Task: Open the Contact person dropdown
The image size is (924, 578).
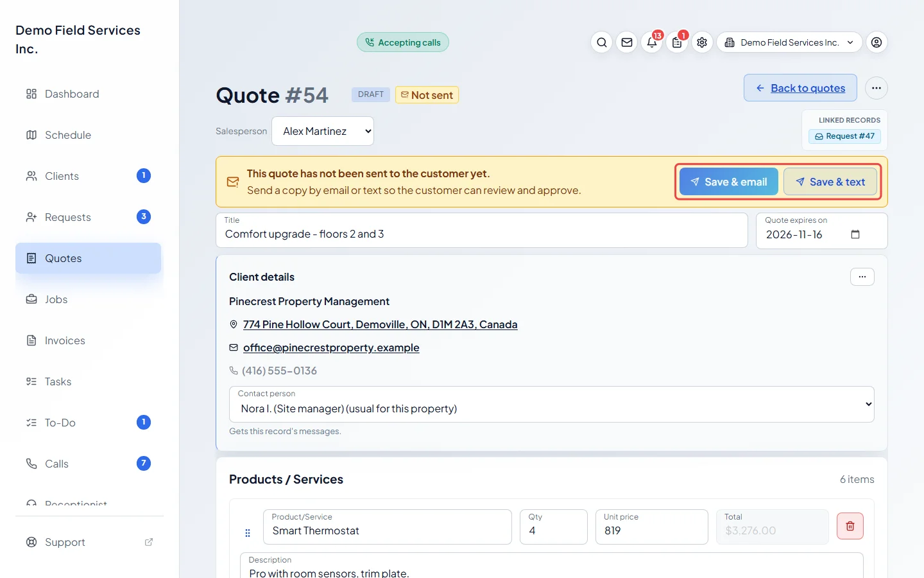Action: 552,404
